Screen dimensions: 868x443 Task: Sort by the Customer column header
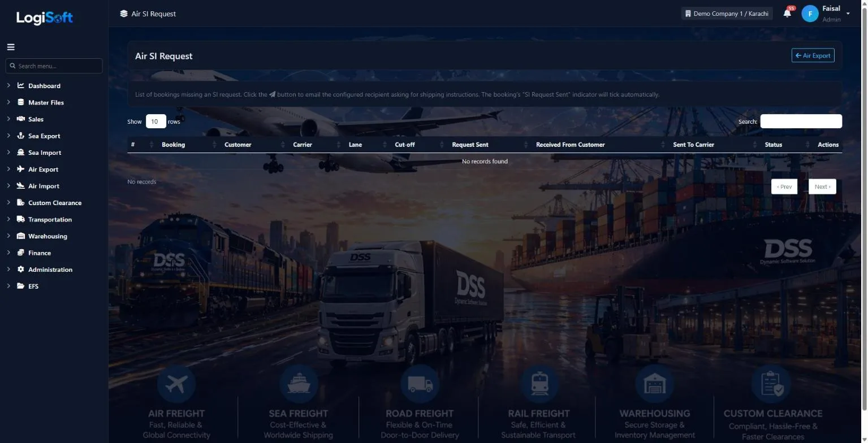(237, 145)
